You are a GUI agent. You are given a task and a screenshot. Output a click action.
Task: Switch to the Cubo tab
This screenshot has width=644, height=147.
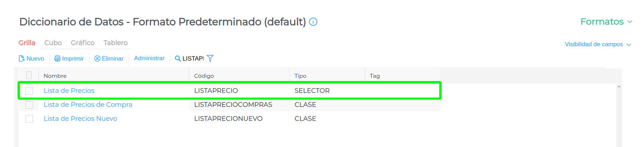(x=53, y=43)
